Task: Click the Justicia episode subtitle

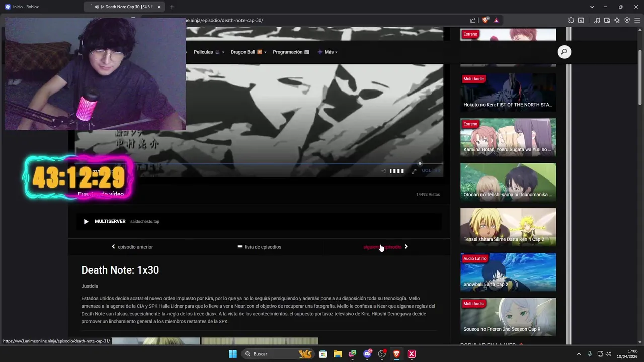Action: (90, 286)
